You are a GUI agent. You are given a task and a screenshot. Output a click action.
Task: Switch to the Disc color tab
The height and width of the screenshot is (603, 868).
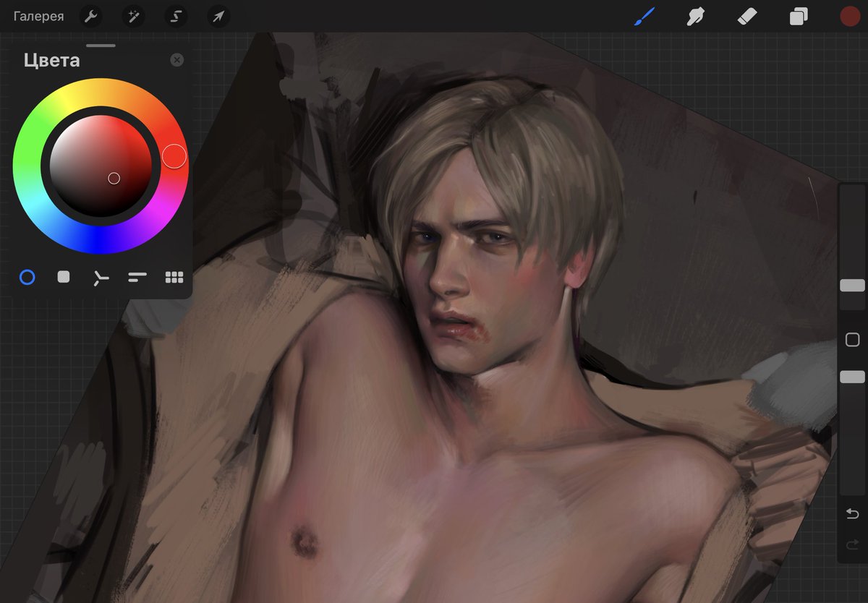[x=27, y=277]
